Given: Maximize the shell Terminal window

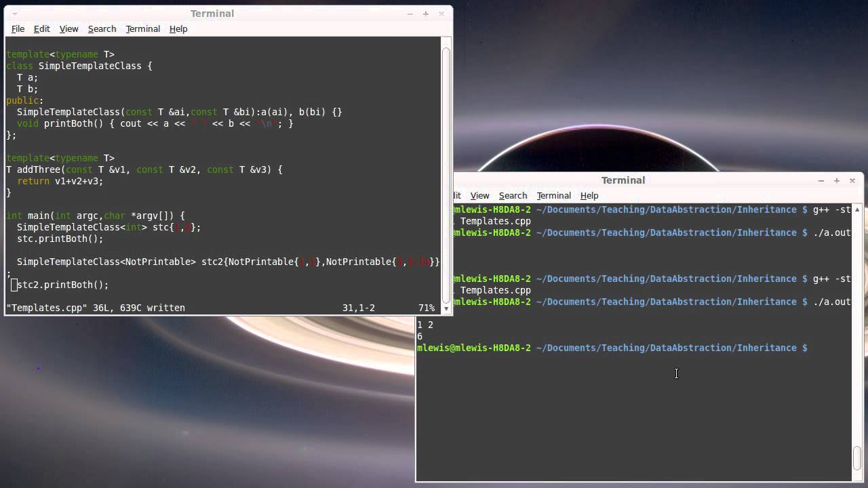Looking at the screenshot, I should tap(837, 180).
